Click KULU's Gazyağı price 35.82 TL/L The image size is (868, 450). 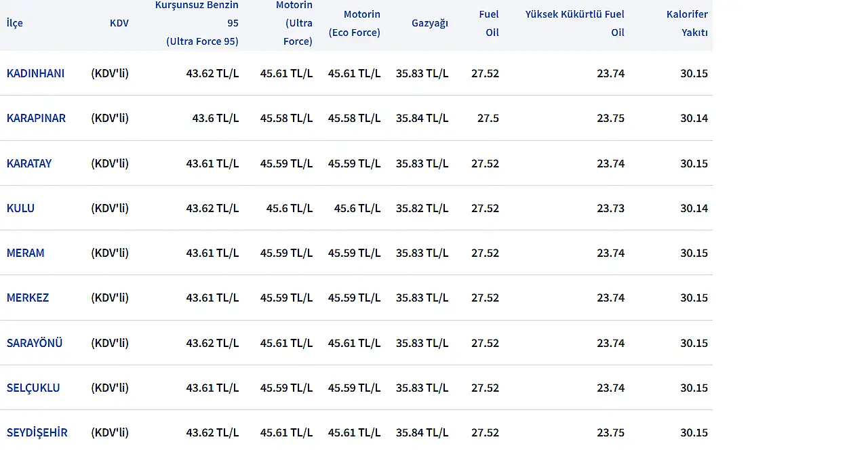pyautogui.click(x=422, y=208)
